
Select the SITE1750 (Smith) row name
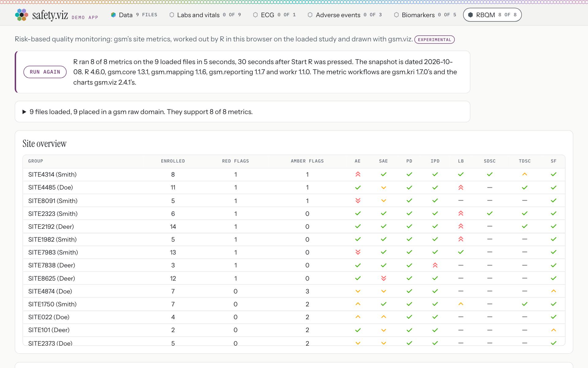coord(52,304)
